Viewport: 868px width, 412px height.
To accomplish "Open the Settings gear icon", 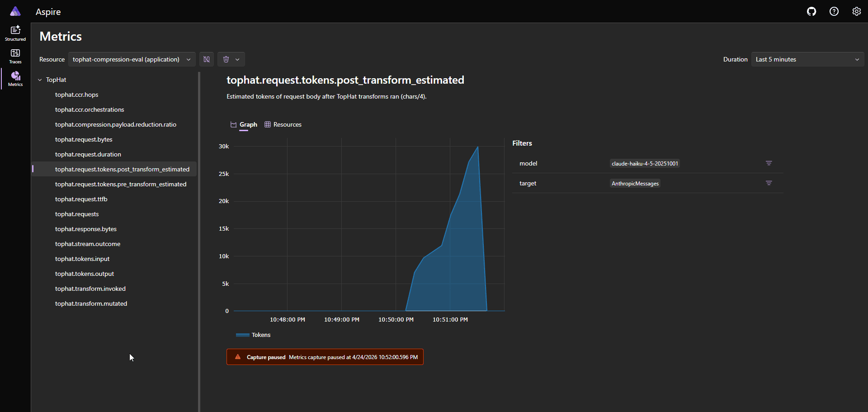I will coord(856,12).
